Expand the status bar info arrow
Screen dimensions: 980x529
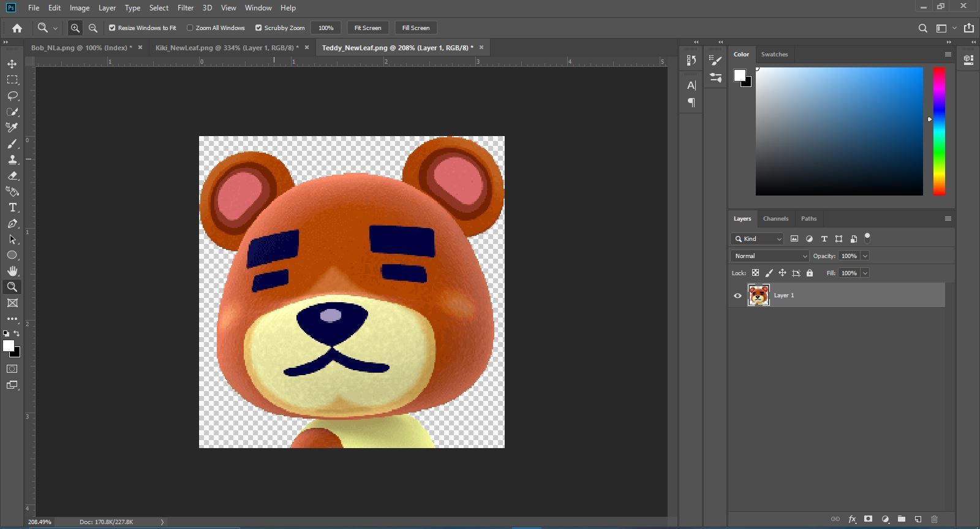(x=162, y=522)
